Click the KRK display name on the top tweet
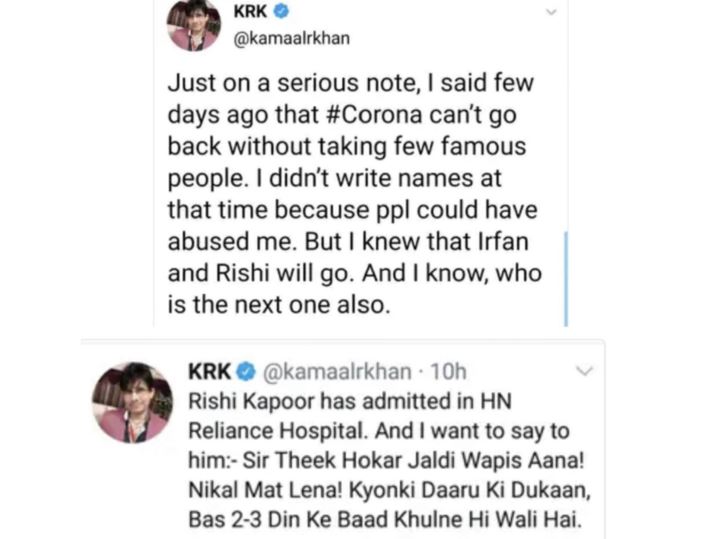Viewport: 723px width, 539px height. (x=250, y=11)
